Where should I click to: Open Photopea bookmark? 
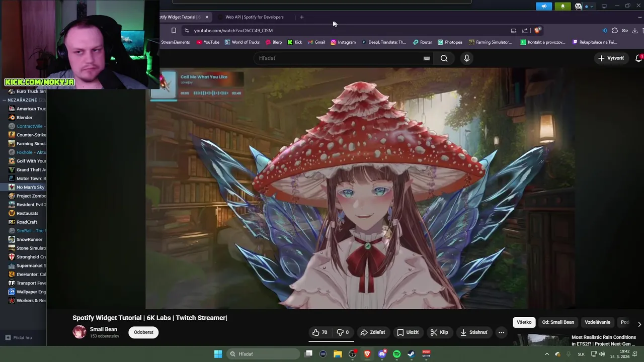click(450, 42)
